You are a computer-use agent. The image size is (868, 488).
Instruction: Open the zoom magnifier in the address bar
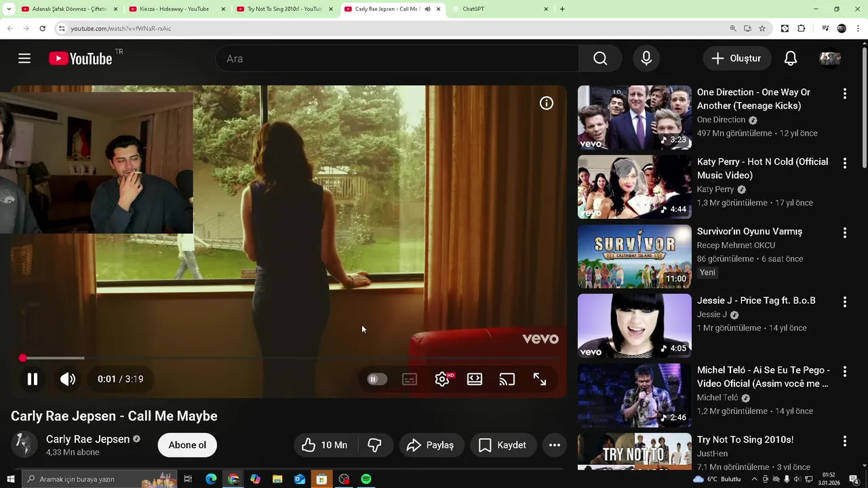pyautogui.click(x=733, y=28)
